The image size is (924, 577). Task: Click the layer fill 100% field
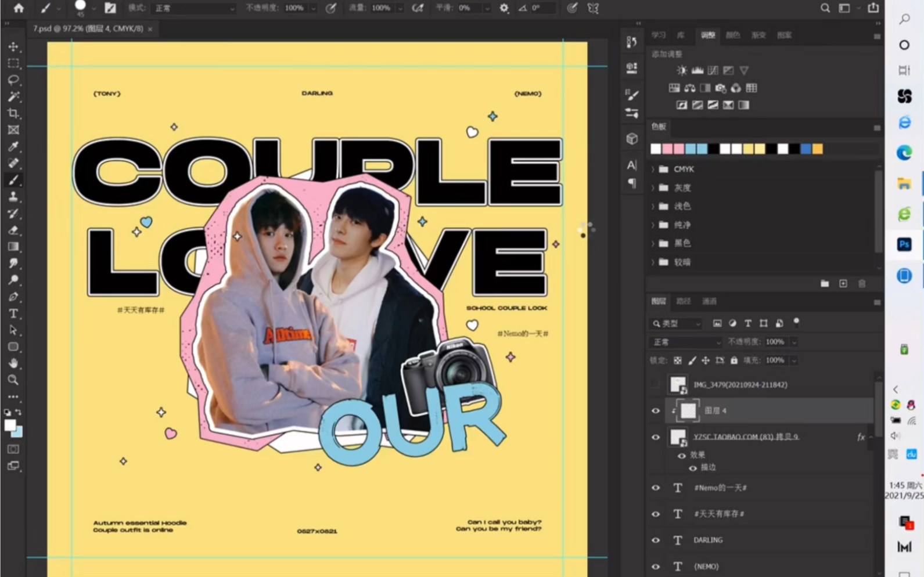click(775, 360)
